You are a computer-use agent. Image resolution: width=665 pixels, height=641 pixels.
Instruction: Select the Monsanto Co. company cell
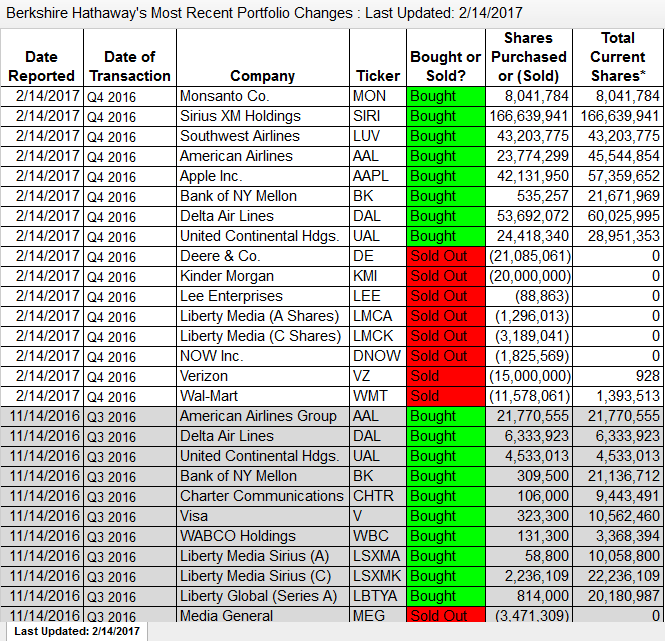263,96
